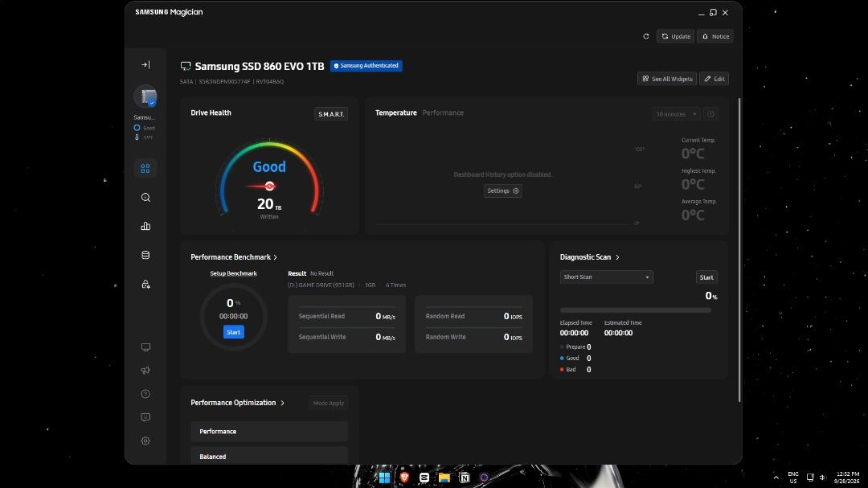Viewport: 868px width, 488px height.
Task: Start the performance benchmark
Action: (234, 332)
